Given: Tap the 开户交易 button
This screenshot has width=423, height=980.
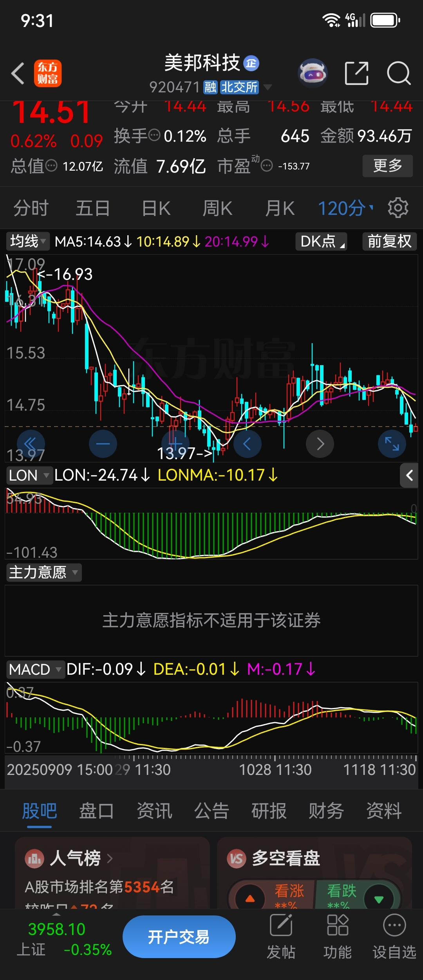Looking at the screenshot, I should tap(179, 937).
